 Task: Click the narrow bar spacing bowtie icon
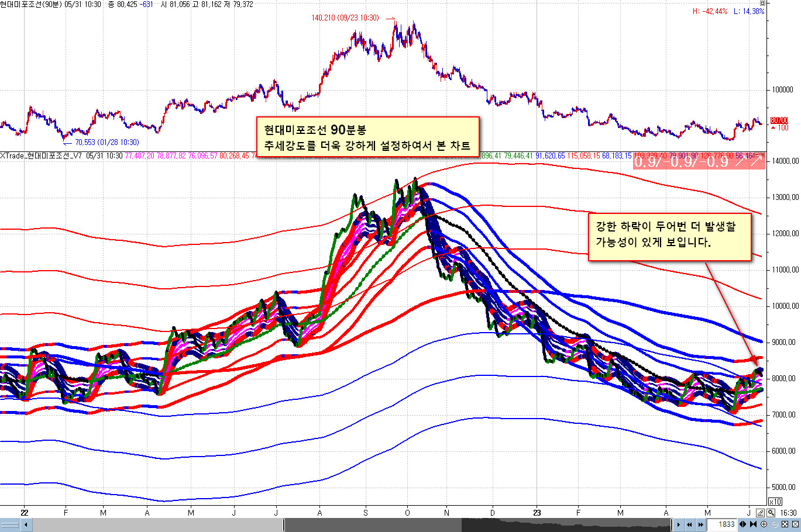pos(754,524)
